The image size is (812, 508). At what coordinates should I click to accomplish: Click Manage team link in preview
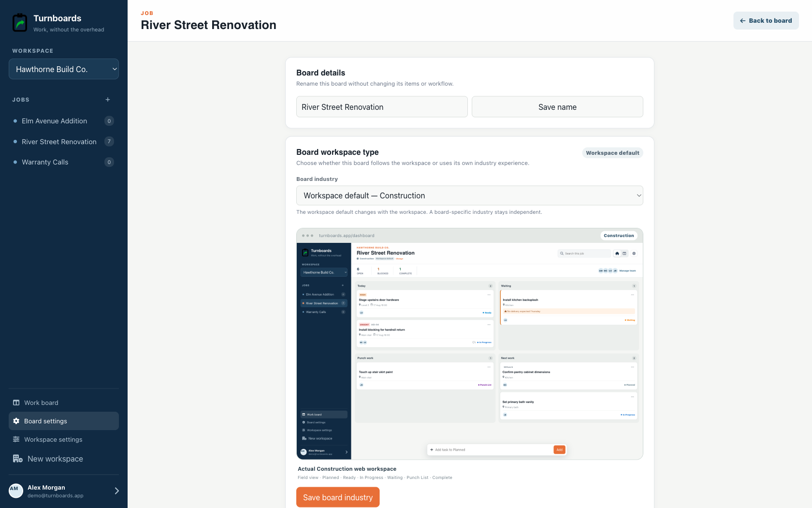click(x=628, y=271)
